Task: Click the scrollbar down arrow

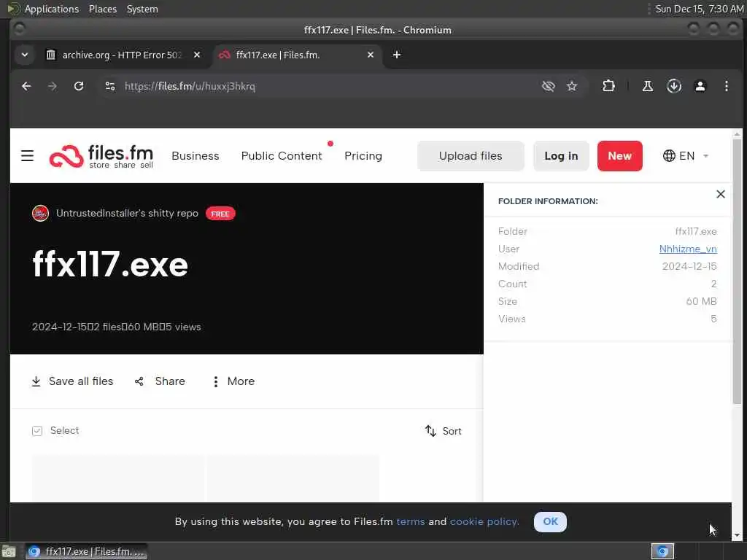Action: pos(737,536)
